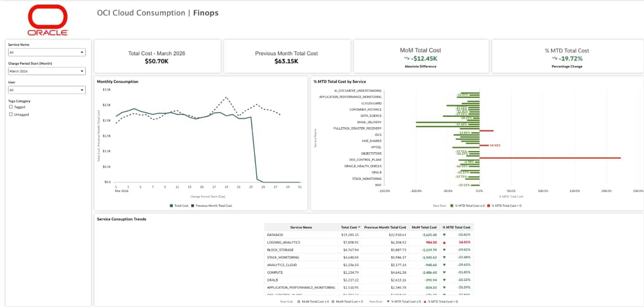Click down arrow in APPLICATION_PERFORMANCE_MONITORING table row
The height and width of the screenshot is (307, 644).
click(444, 288)
